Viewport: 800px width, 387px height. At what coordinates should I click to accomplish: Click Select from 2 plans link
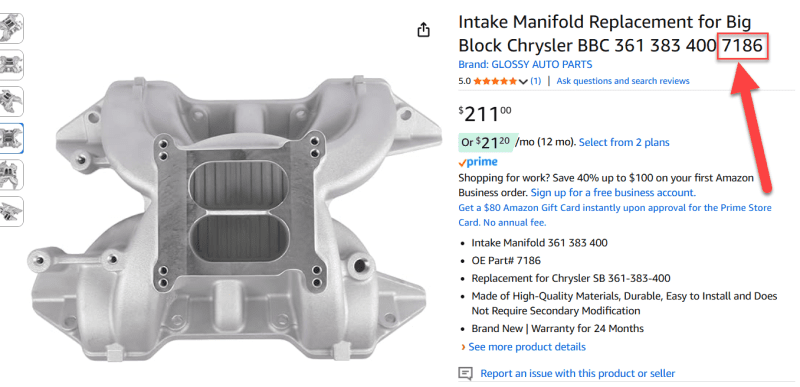tap(624, 142)
